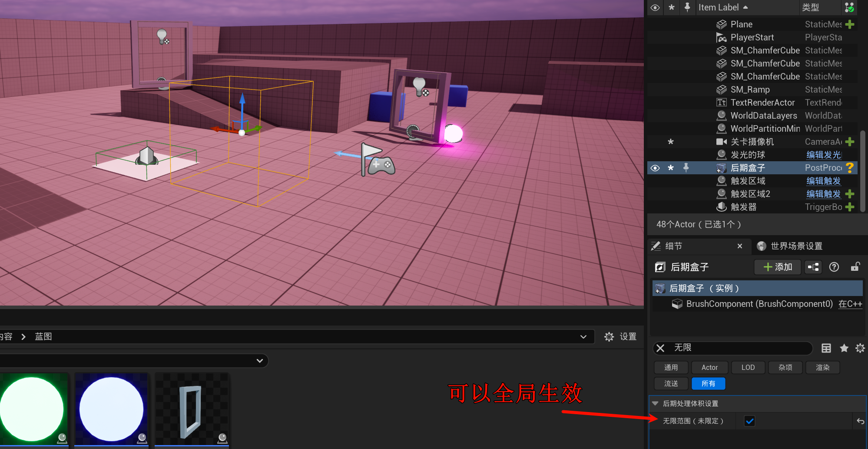The image size is (868, 449).
Task: Select the 渲染 filter category
Action: [822, 367]
